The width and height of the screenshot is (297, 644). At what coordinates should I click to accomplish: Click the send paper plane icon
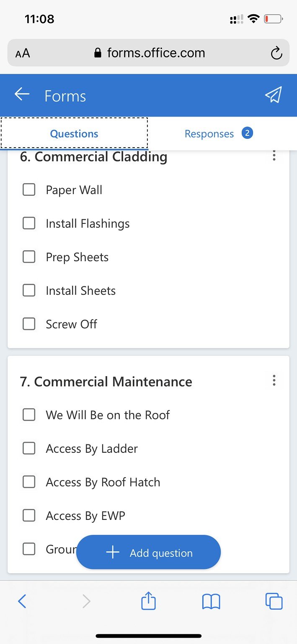click(x=274, y=95)
